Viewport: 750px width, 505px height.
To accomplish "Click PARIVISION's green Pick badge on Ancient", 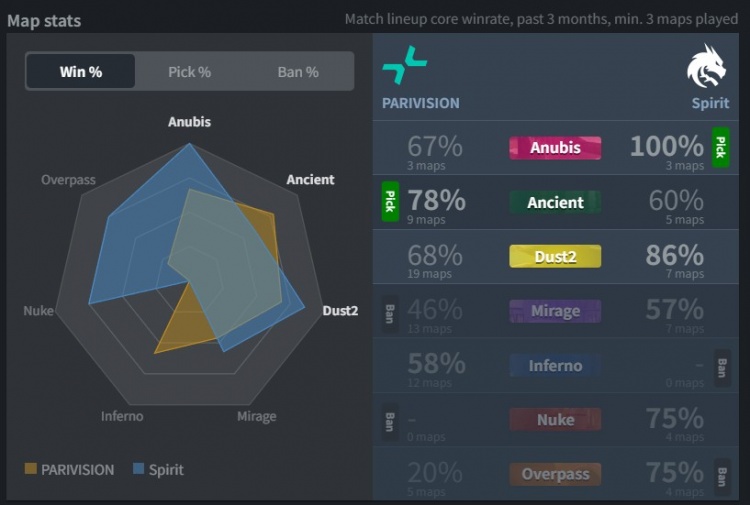I will (x=390, y=201).
